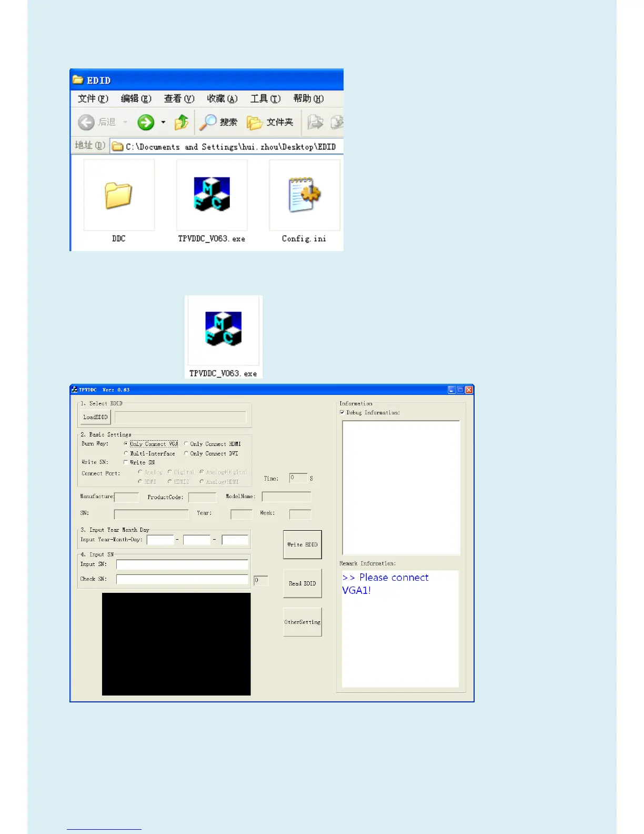Select the Config.ini file icon

pos(304,195)
